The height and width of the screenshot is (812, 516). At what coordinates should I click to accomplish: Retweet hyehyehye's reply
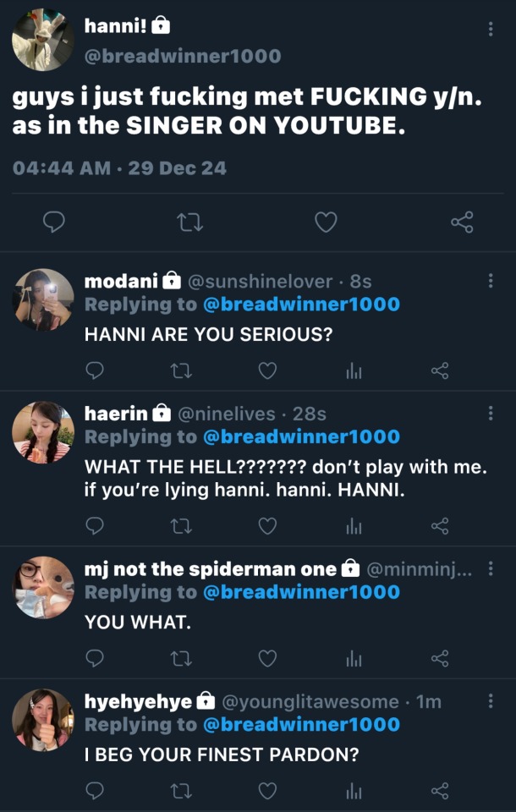(x=180, y=791)
